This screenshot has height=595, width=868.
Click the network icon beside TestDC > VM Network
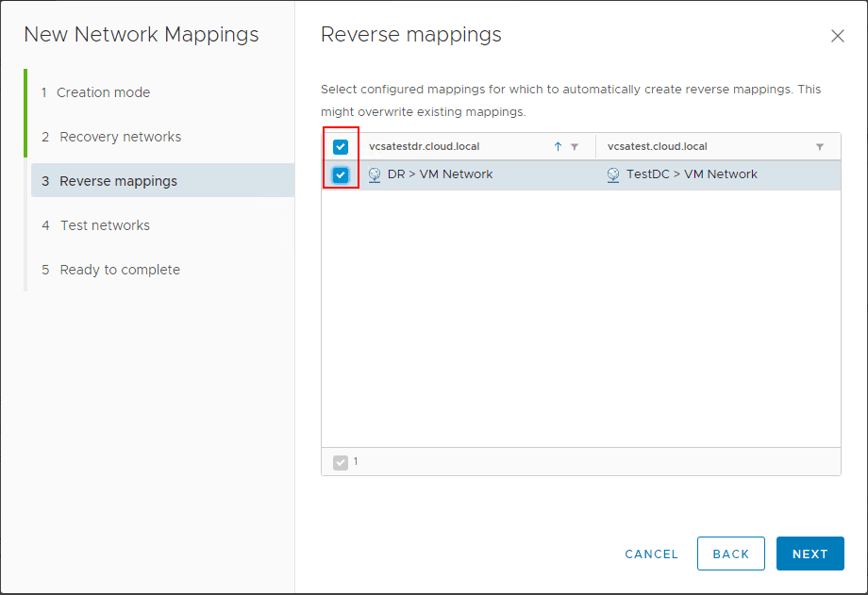(x=613, y=174)
